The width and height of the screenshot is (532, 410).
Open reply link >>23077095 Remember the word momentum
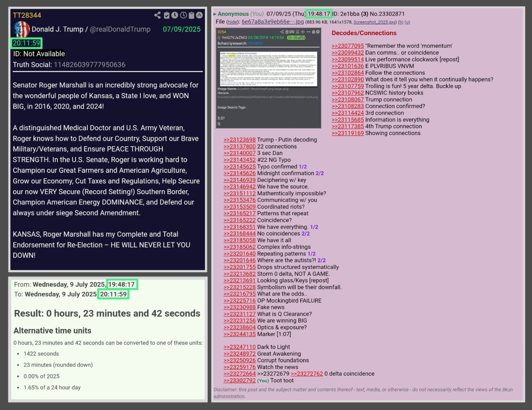[348, 46]
